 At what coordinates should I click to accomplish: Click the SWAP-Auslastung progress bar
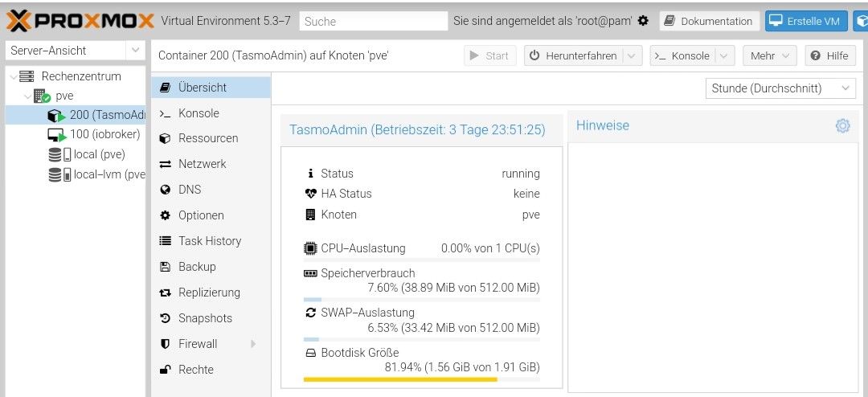click(422, 339)
